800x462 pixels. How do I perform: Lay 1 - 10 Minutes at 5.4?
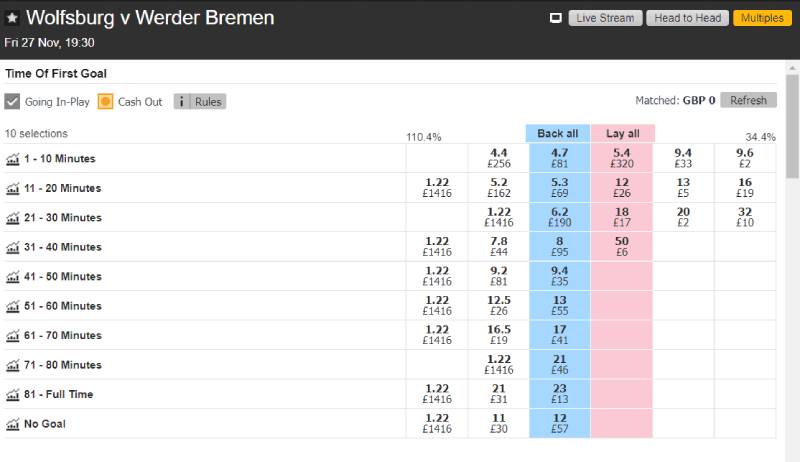[x=621, y=159]
